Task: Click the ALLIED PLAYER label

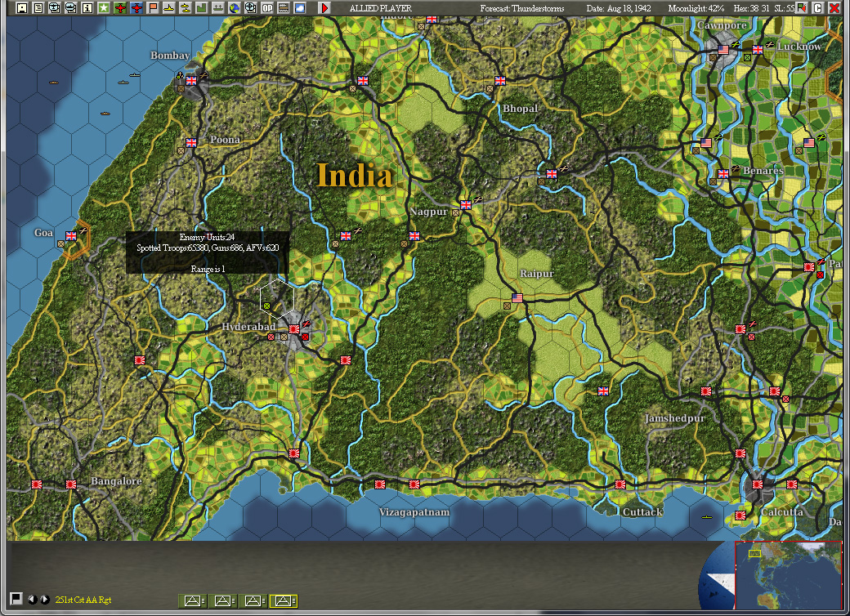Action: [381, 8]
